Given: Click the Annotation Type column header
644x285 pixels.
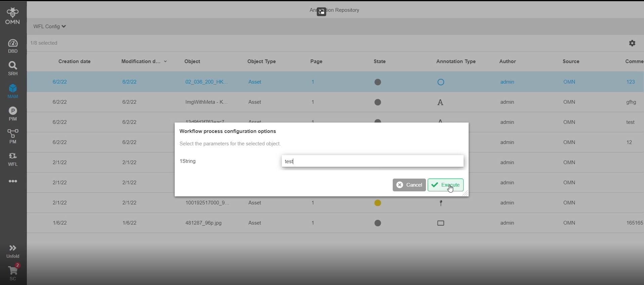Looking at the screenshot, I should (x=456, y=61).
